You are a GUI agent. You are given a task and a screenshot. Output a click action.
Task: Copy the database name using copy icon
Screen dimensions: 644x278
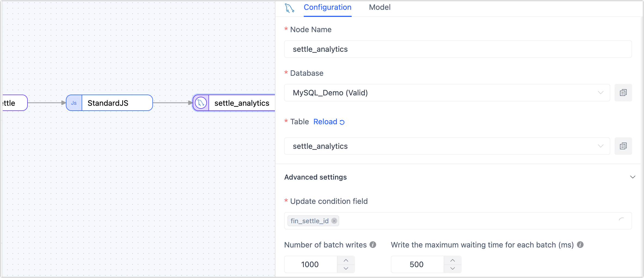click(x=623, y=93)
